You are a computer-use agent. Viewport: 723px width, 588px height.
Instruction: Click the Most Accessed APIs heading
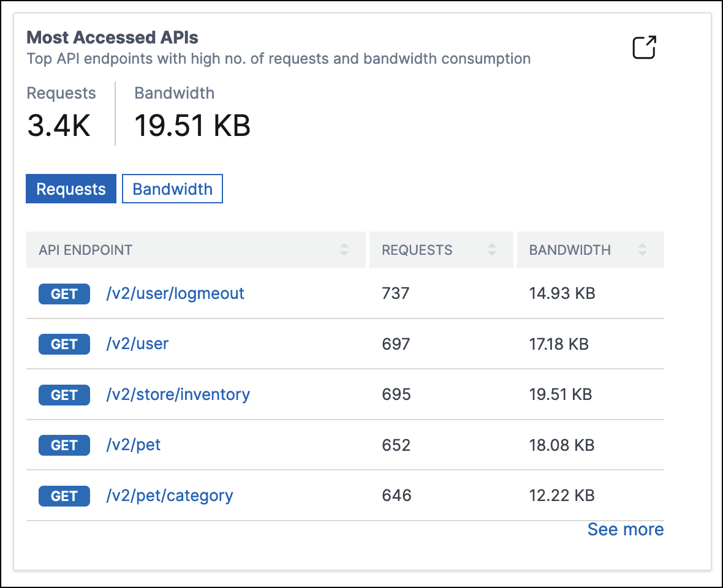[113, 37]
